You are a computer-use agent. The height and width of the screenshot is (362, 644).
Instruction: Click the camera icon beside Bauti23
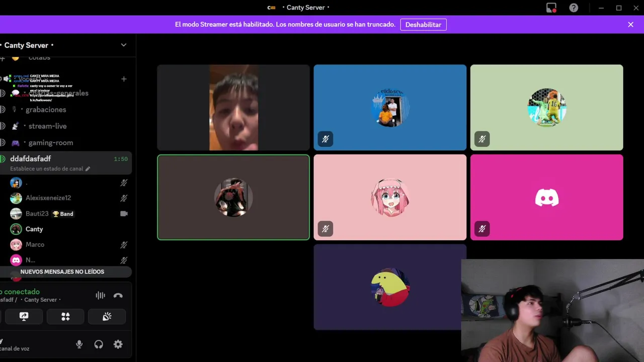tap(124, 214)
